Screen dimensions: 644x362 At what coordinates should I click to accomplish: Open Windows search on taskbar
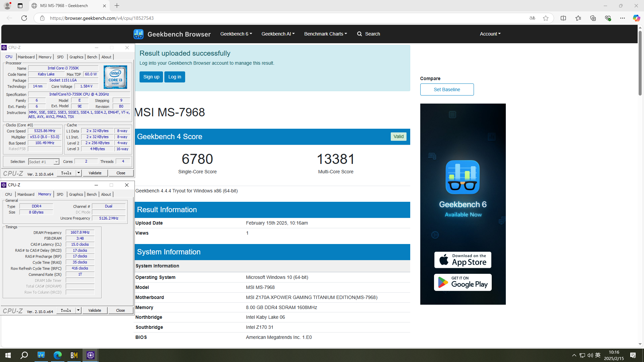point(24,355)
